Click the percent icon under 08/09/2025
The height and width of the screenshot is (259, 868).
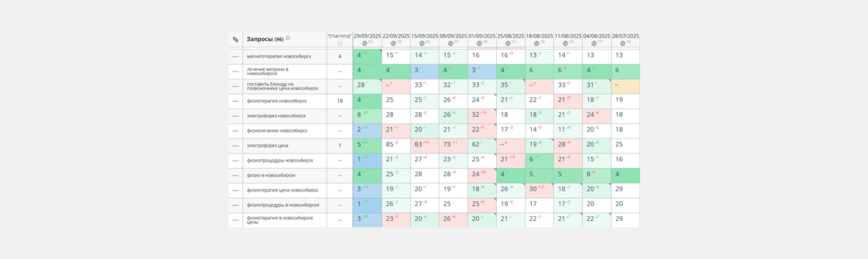pyautogui.click(x=450, y=43)
